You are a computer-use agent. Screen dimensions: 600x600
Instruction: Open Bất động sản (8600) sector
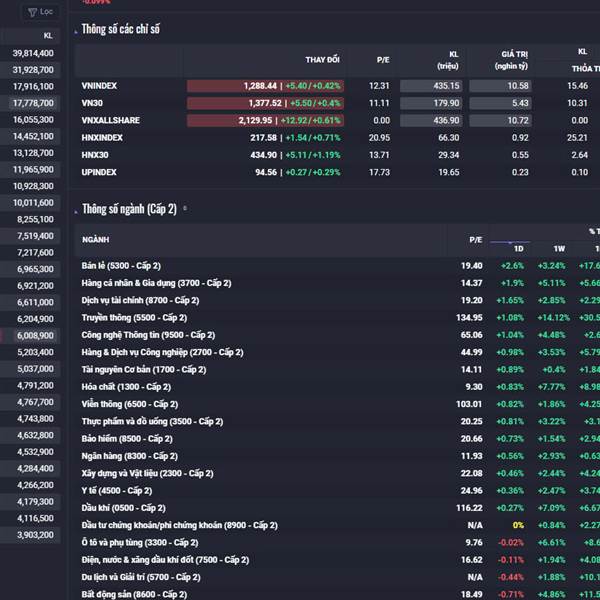pyautogui.click(x=134, y=594)
